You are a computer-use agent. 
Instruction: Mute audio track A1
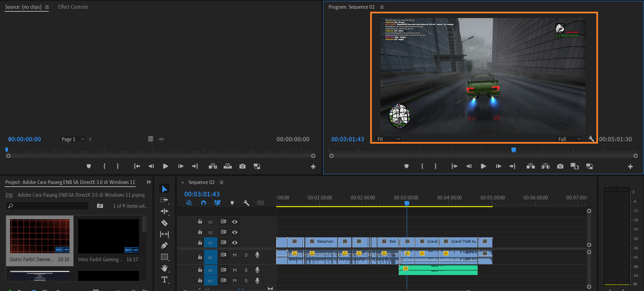[234, 255]
